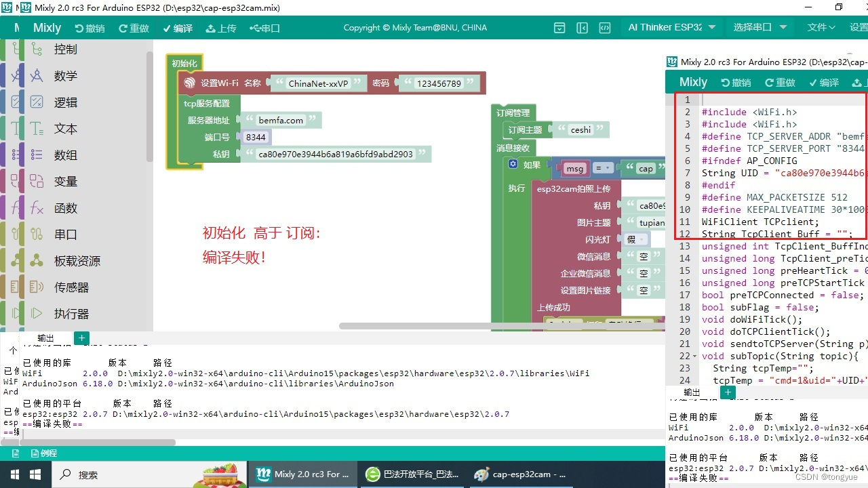The height and width of the screenshot is (488, 868).
Task: Click the code view icon in toolbar
Action: point(604,28)
